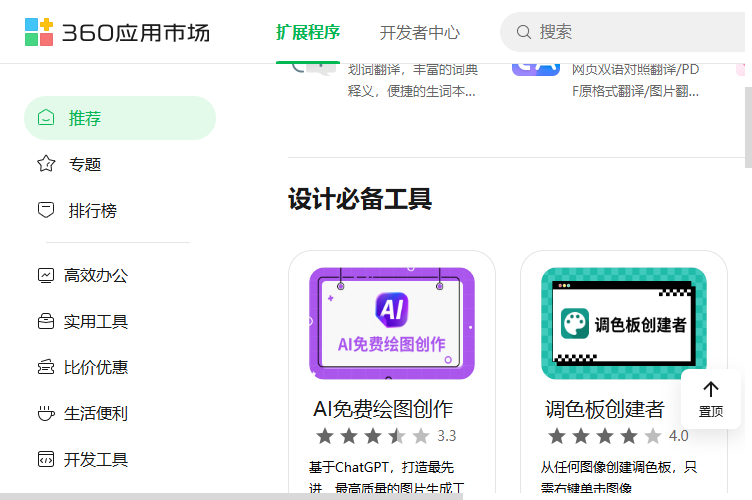Viewport: 752px width, 500px height.
Task: Click the 排行榜 shield icon
Action: 46,210
